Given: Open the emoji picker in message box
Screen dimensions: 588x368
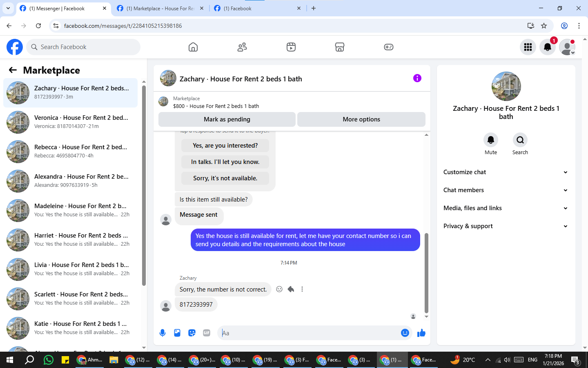Looking at the screenshot, I should point(405,333).
